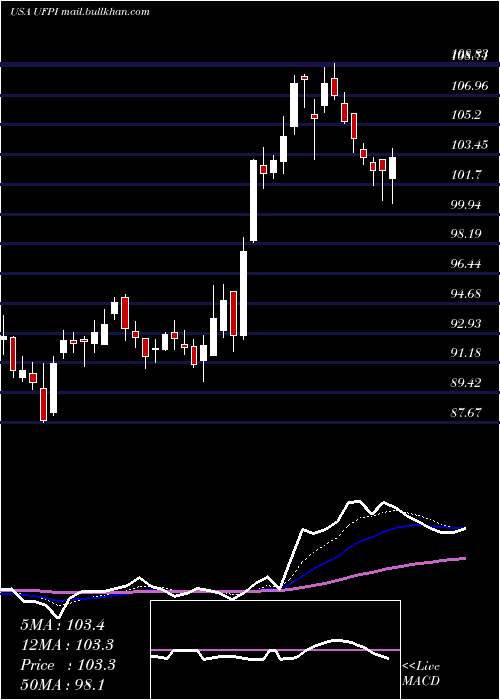Select the 89.42 price axis label
Screen dimensions: 500x700
pos(466,383)
